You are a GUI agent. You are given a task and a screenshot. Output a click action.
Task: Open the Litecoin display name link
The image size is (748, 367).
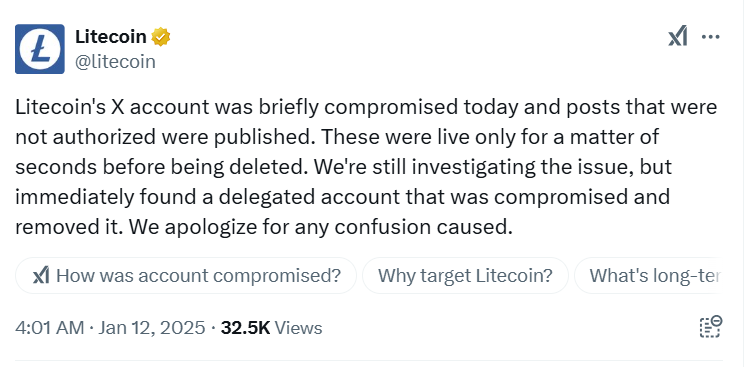[111, 37]
